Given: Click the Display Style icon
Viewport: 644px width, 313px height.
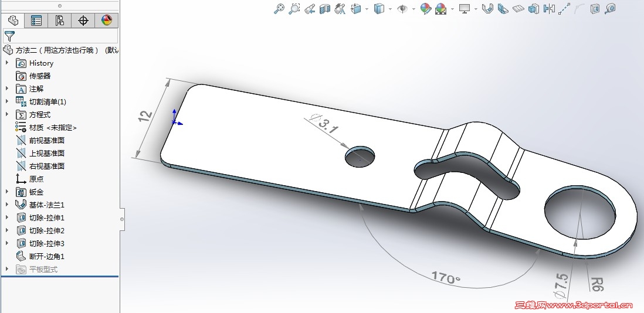Looking at the screenshot, I should coord(379,8).
